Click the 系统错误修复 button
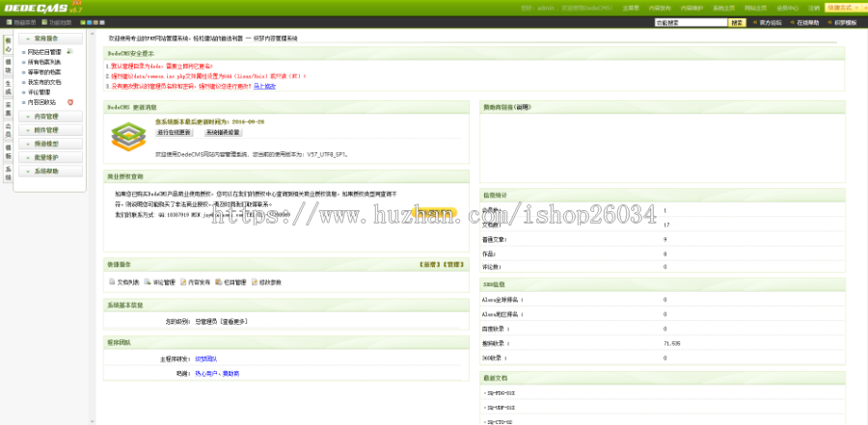The image size is (868, 425). (224, 133)
